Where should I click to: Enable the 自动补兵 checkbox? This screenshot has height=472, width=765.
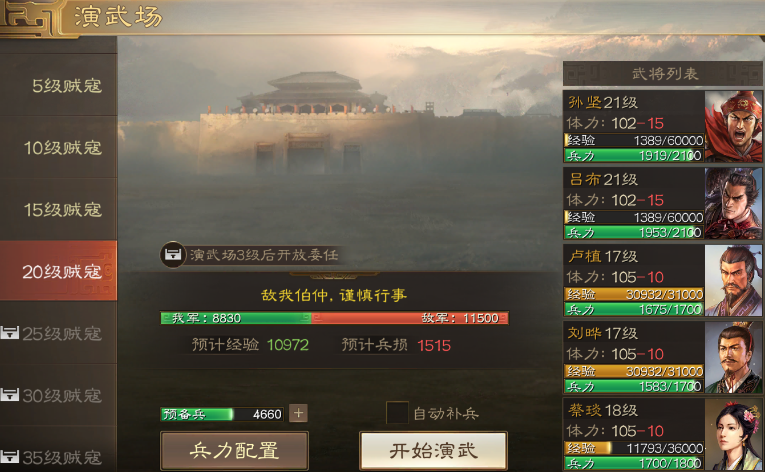click(397, 413)
